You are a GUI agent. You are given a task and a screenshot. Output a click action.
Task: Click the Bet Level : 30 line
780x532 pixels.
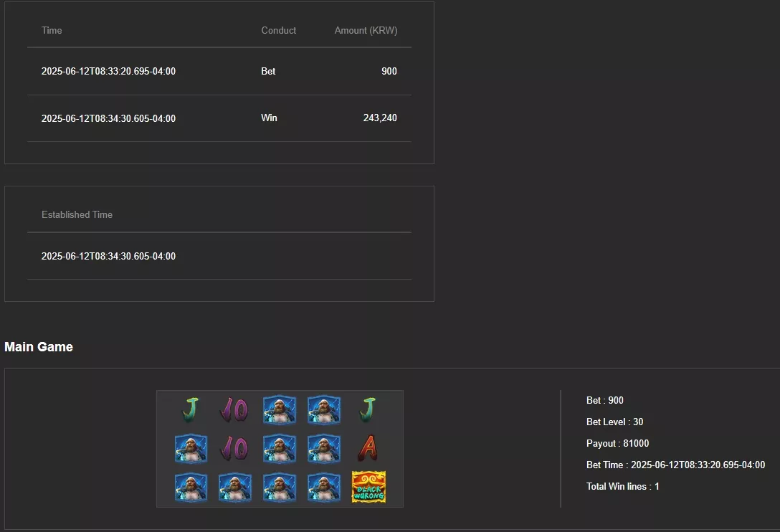[x=615, y=422]
